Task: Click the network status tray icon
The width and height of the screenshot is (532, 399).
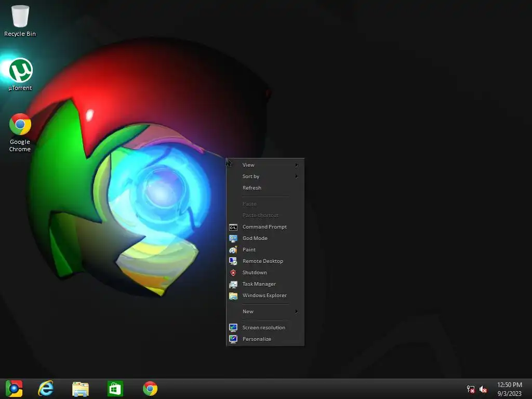Action: click(x=471, y=389)
